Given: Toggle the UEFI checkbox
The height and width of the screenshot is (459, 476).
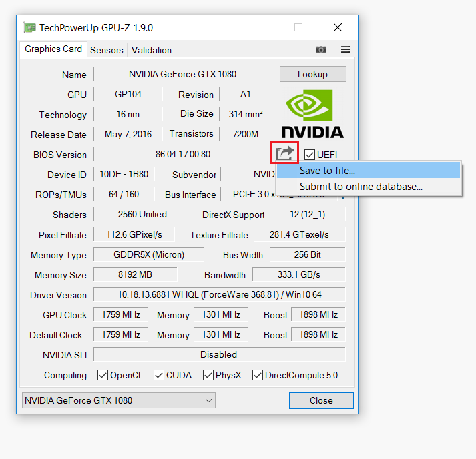Looking at the screenshot, I should point(310,155).
